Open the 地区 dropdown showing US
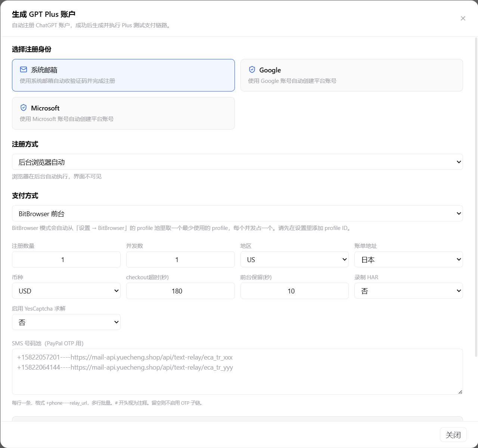 [295, 259]
